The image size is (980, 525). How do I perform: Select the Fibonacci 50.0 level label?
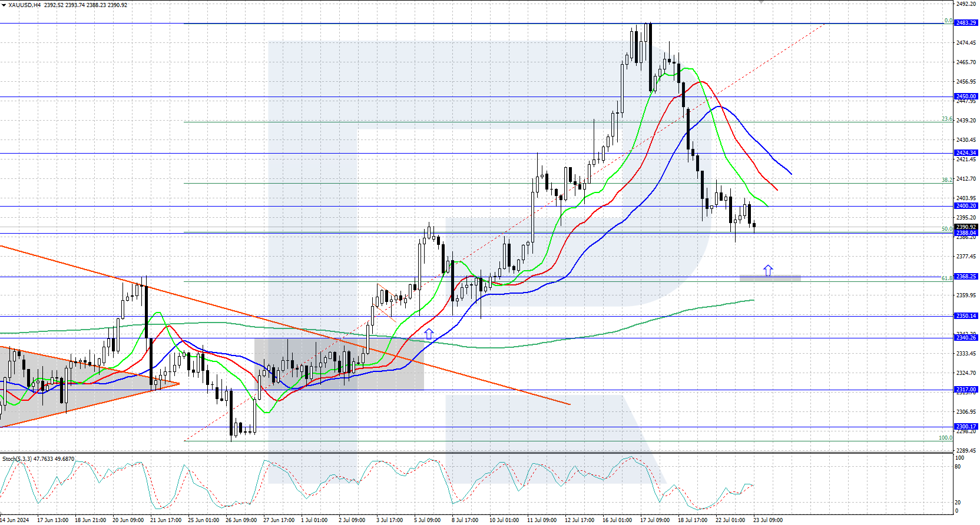947,229
